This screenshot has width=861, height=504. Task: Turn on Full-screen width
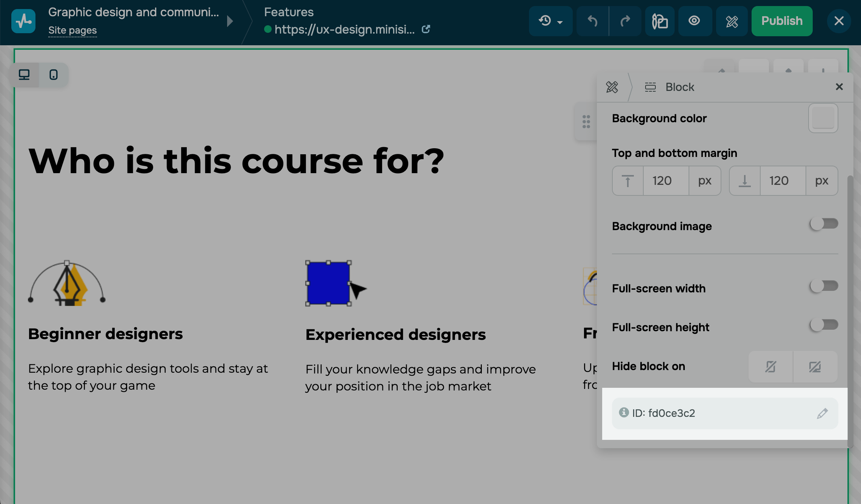824,286
